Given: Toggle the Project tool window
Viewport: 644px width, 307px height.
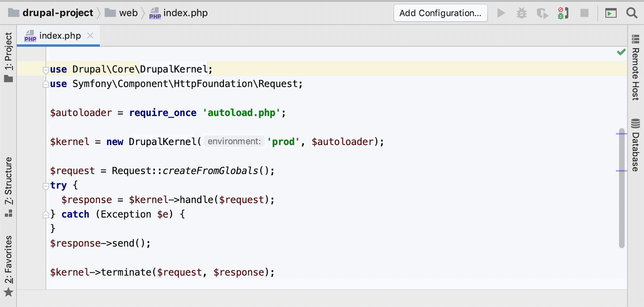Looking at the screenshot, I should point(8,56).
